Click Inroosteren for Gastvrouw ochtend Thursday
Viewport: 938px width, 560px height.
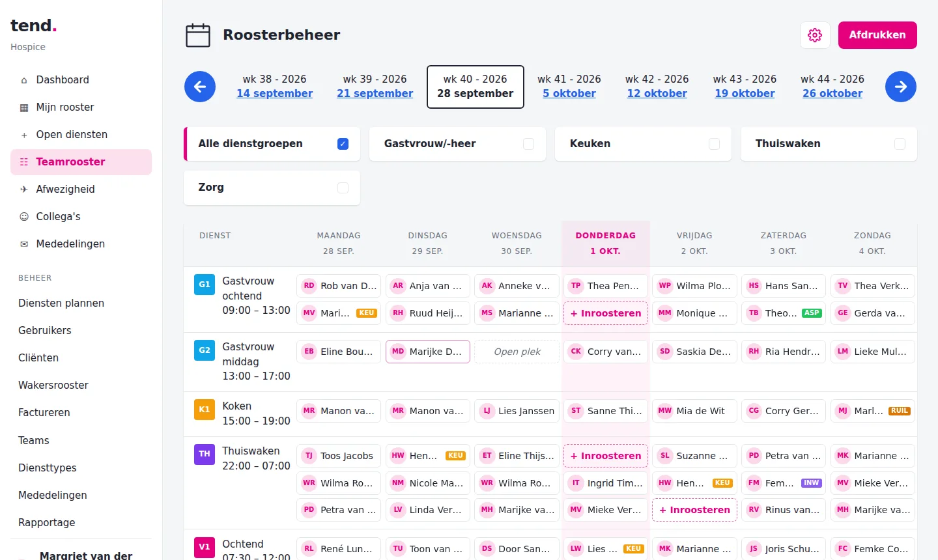[x=606, y=313]
